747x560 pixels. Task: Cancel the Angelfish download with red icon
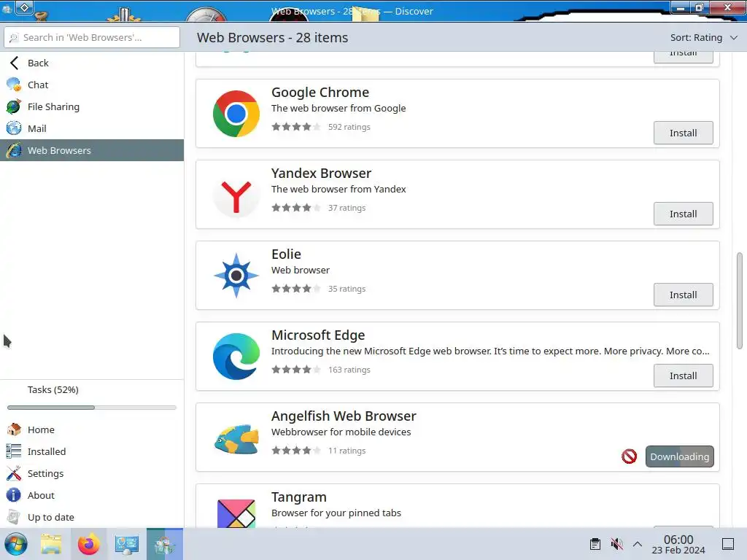pyautogui.click(x=630, y=456)
